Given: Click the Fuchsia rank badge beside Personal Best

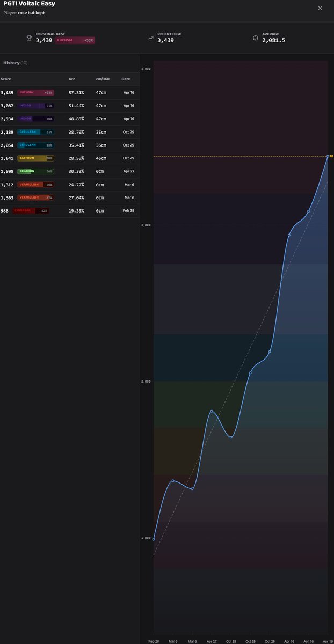Looking at the screenshot, I should coord(75,40).
